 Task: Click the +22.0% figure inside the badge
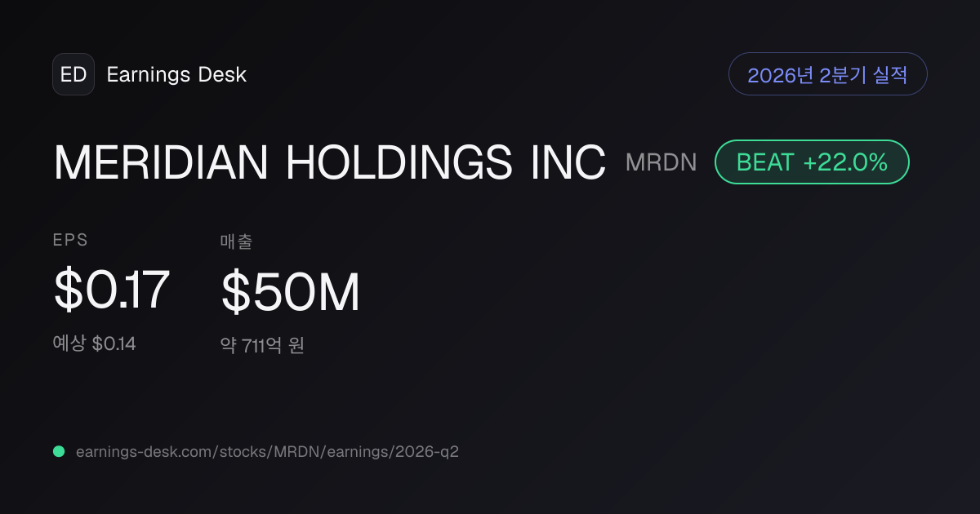(845, 162)
